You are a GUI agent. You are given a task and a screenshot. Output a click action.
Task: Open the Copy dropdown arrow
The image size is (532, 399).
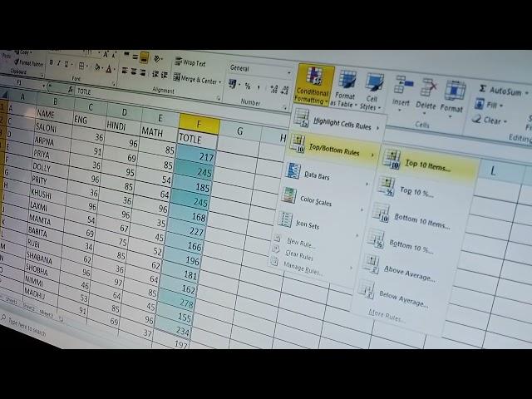coord(31,53)
